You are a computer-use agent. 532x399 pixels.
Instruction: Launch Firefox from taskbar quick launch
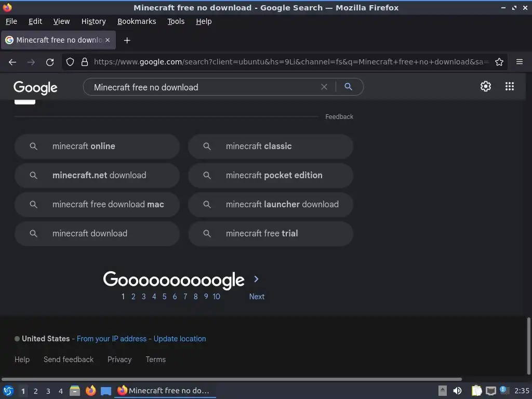pos(90,391)
